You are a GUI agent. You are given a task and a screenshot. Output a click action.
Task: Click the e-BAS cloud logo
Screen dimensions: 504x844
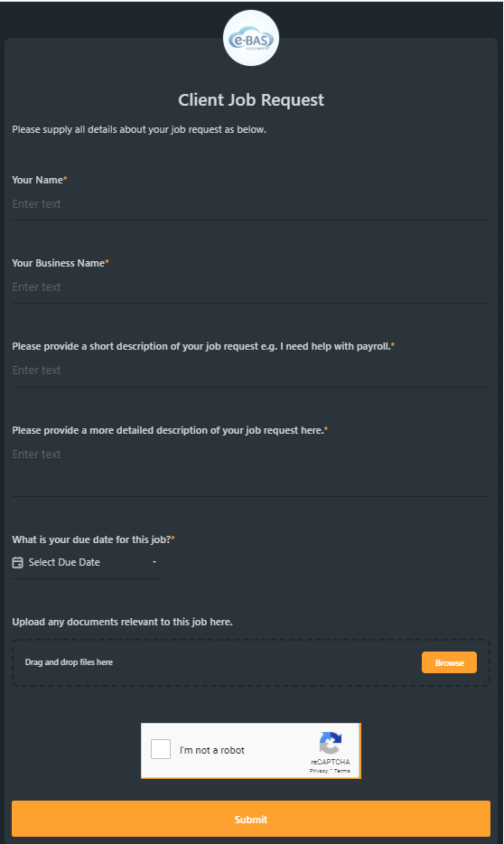251,38
